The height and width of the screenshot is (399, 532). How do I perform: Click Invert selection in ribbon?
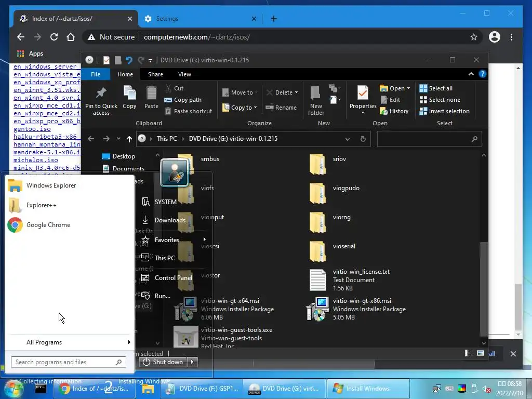coord(445,111)
